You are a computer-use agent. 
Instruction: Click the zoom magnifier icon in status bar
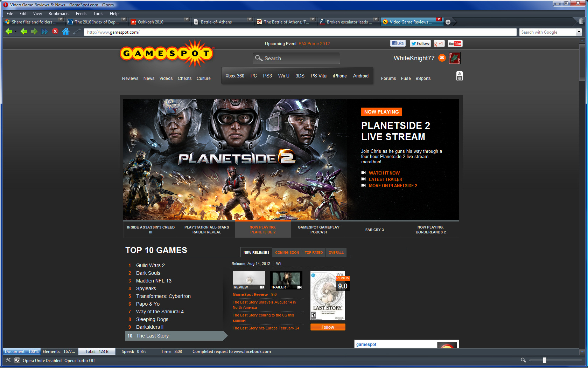(x=523, y=360)
